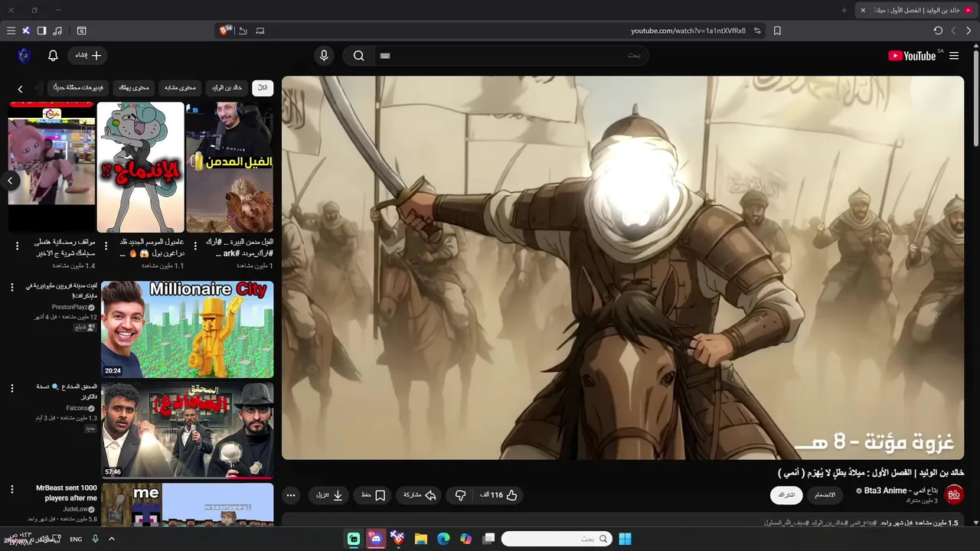Like the video (116 ألف)
This screenshot has width=980, height=551.
(x=499, y=495)
